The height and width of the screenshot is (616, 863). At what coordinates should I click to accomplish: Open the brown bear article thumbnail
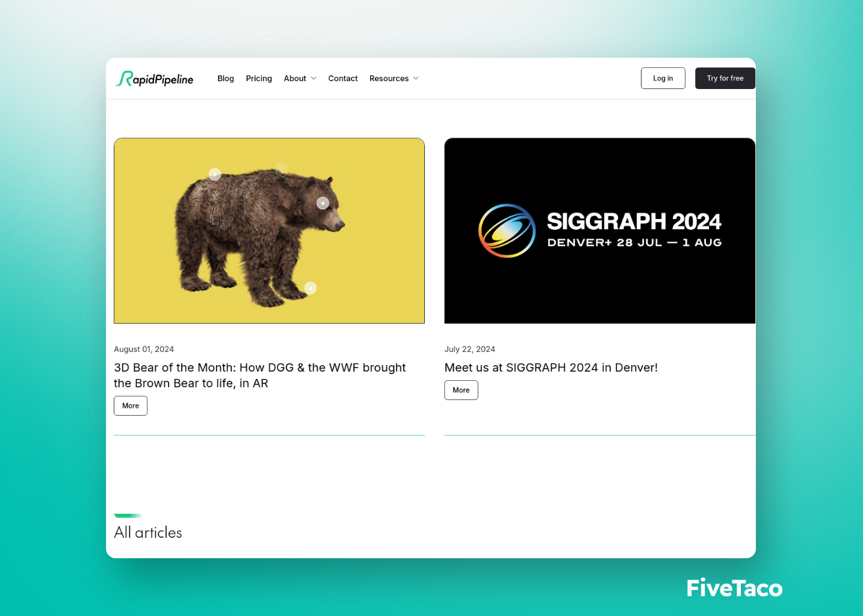click(x=269, y=231)
